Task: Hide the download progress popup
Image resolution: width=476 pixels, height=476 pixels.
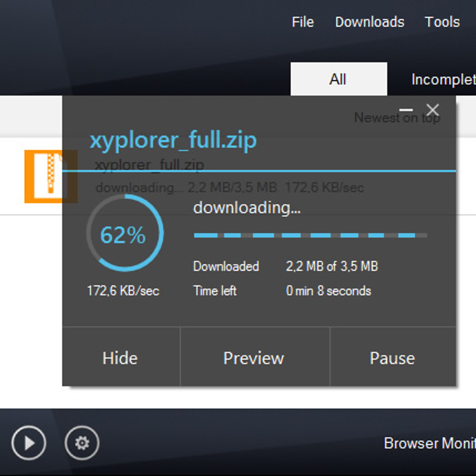Action: tap(120, 357)
